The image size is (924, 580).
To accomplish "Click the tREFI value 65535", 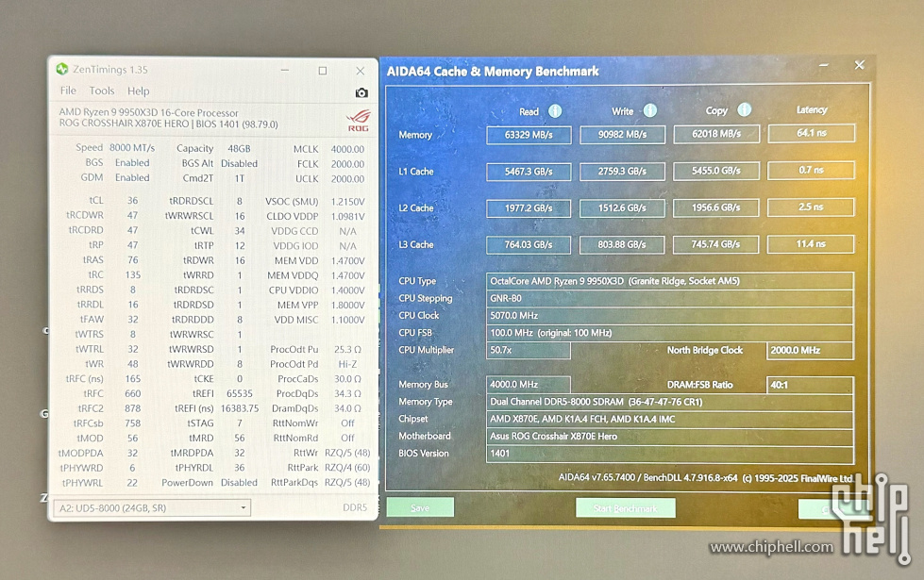I will click(x=239, y=393).
